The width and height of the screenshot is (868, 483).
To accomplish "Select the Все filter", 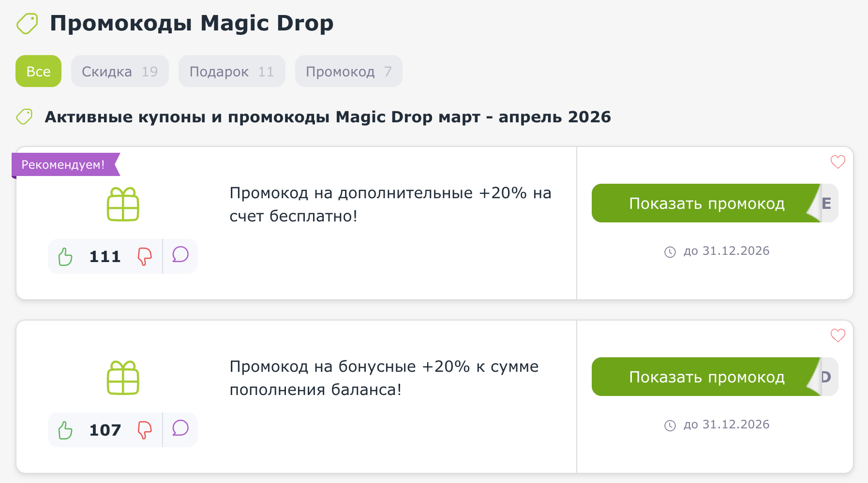I will tap(38, 71).
